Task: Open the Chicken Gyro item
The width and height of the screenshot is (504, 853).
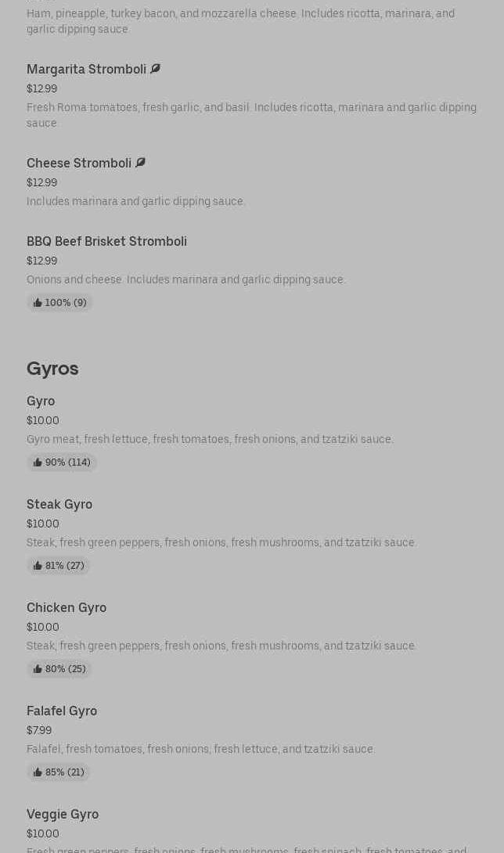Action: pos(67,607)
